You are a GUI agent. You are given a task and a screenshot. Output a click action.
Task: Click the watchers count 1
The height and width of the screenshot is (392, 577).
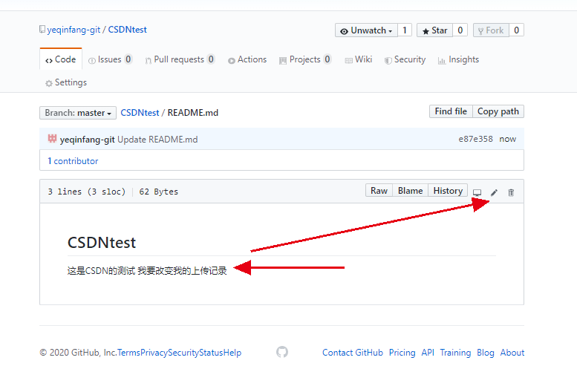405,30
